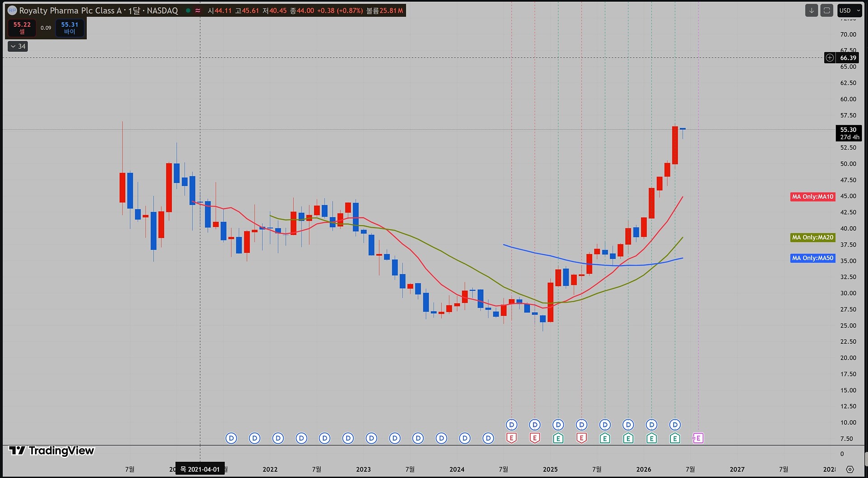Click the plus icon beside price 66.39
The height and width of the screenshot is (478, 868).
pos(830,58)
